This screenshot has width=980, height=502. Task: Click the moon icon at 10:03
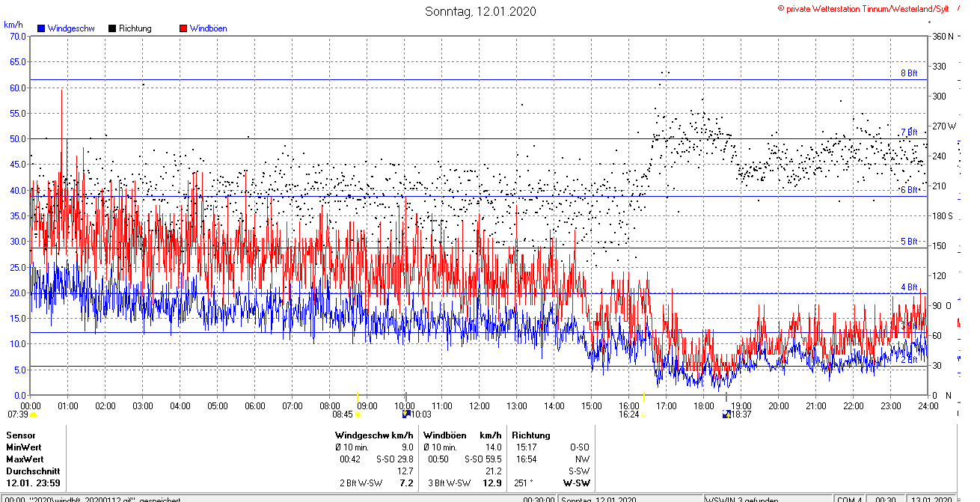pyautogui.click(x=406, y=413)
